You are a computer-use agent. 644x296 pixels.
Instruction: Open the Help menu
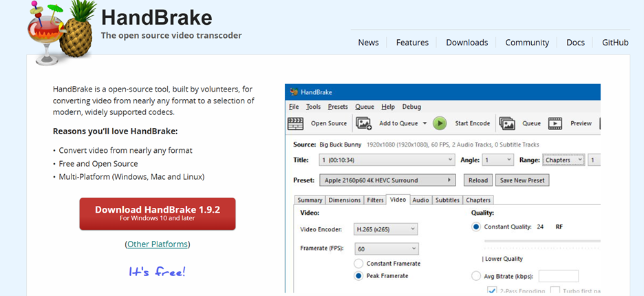click(388, 107)
